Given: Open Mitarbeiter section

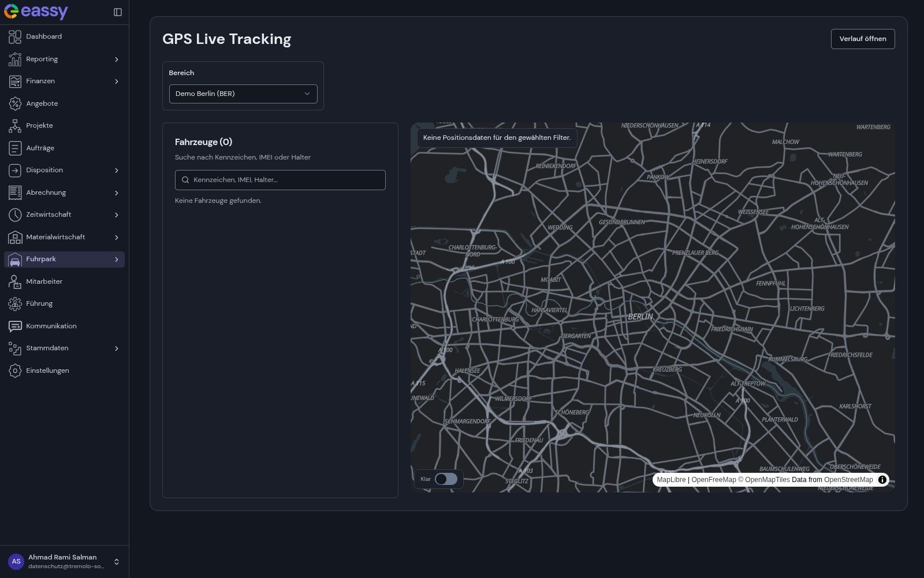Looking at the screenshot, I should click(64, 281).
